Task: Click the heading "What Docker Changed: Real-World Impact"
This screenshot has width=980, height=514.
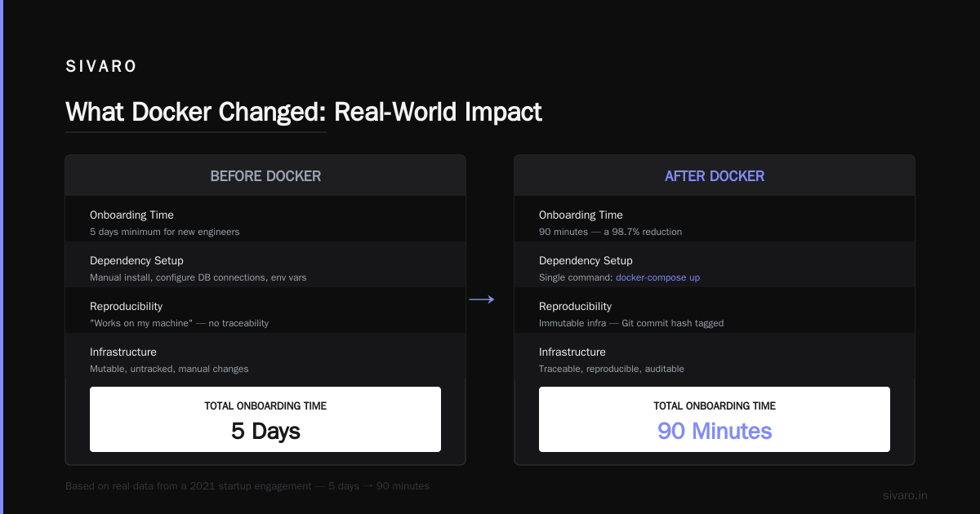Action: 304,112
